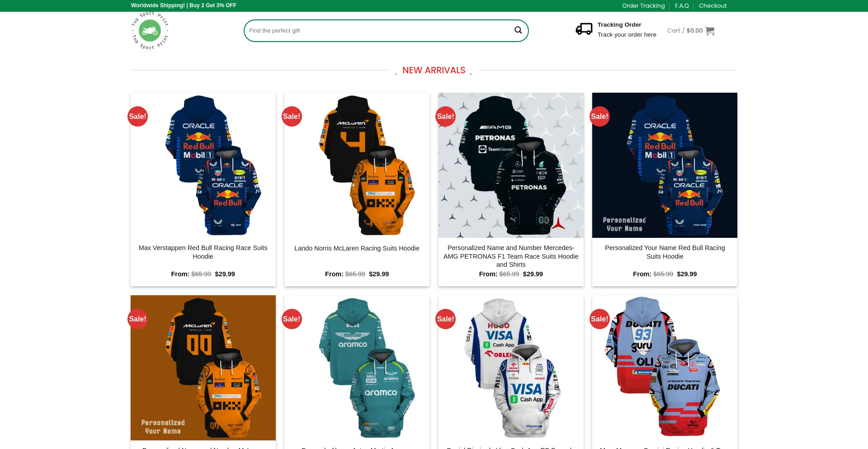868x449 pixels.
Task: Click the Top Sport Print logo
Action: pos(150,31)
